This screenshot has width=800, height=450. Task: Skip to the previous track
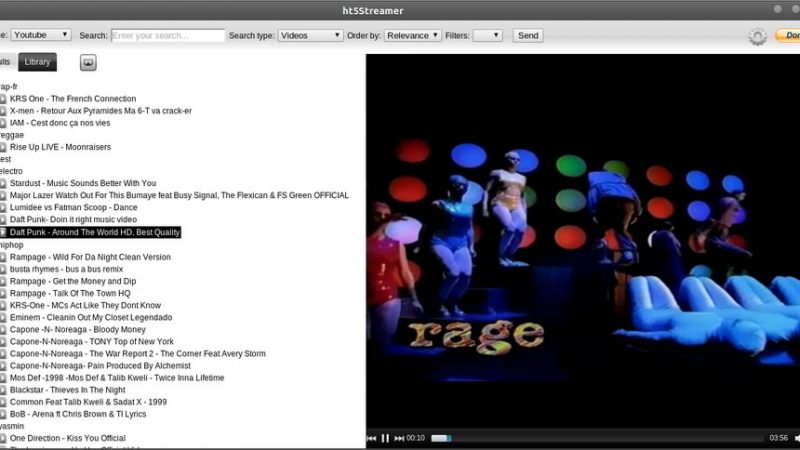click(x=372, y=438)
